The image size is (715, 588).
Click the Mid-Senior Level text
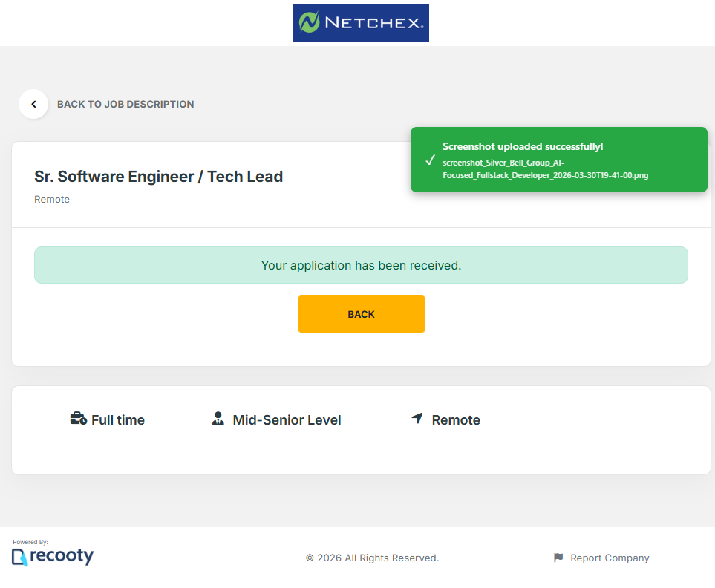287,420
